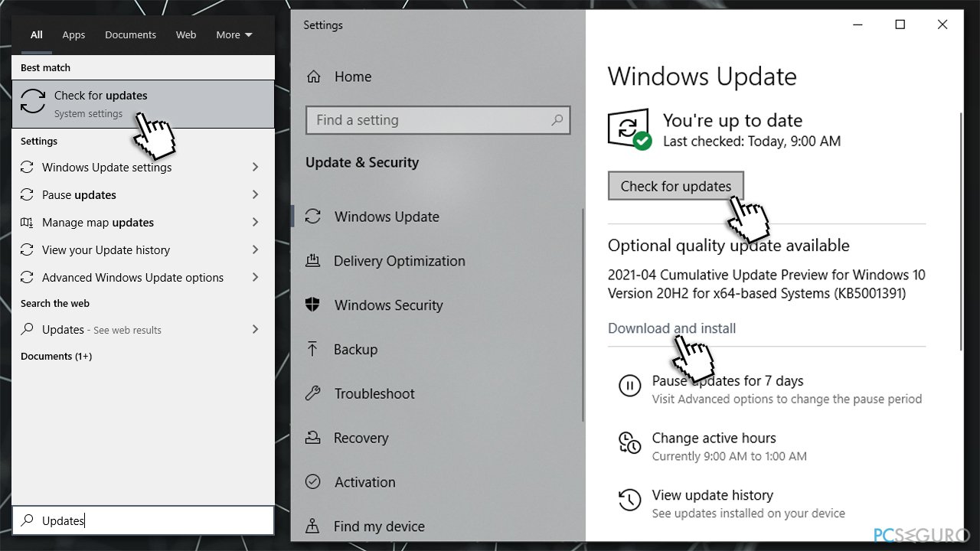Expand the Pause updates result arrow
980x551 pixels.
[x=256, y=194]
